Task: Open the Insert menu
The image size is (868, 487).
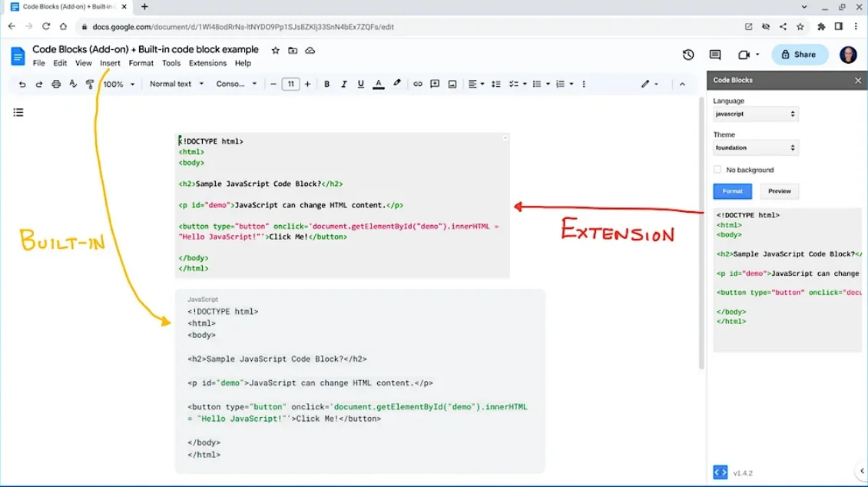Action: click(x=110, y=63)
